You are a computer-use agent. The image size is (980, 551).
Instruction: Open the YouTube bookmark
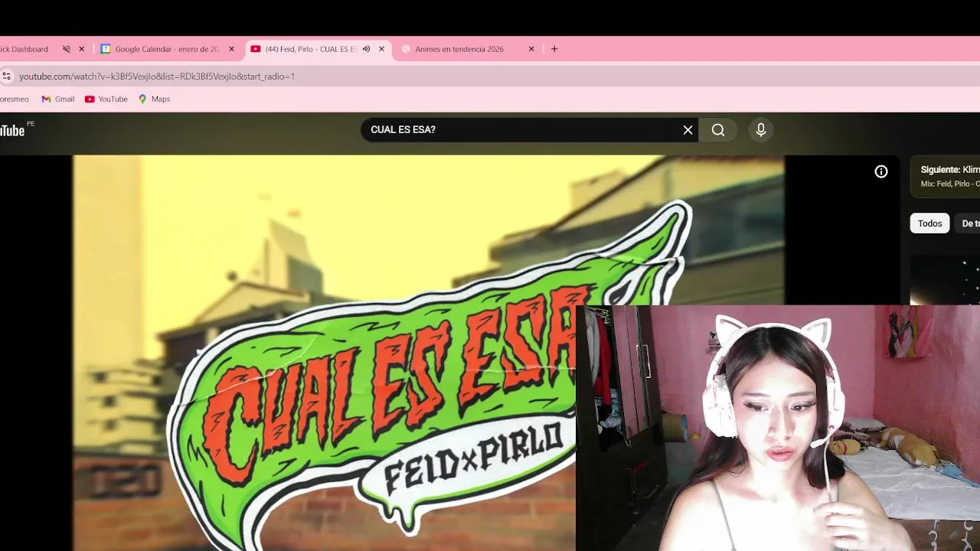point(106,99)
